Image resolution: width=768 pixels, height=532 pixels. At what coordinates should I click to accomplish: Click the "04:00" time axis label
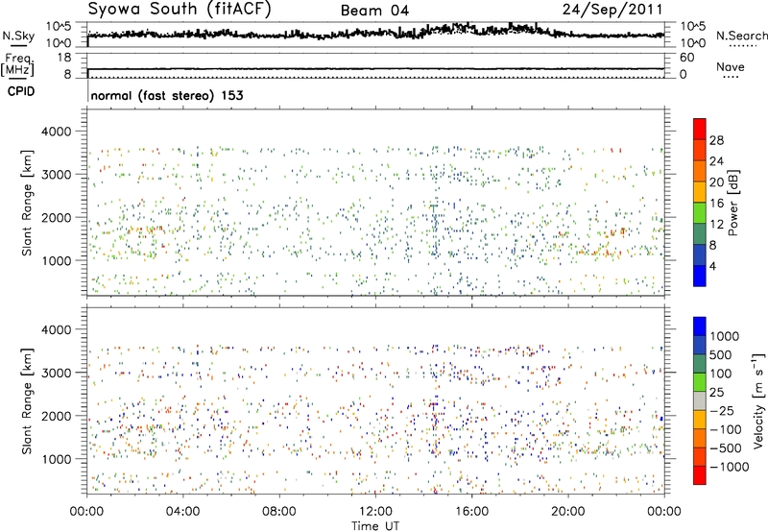point(182,511)
